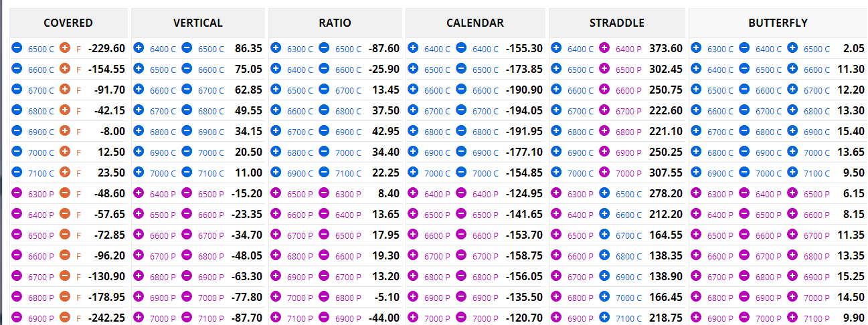Click minus icon beside 6500 C in Covered
Viewport: 868px width, 325px height.
[17, 48]
